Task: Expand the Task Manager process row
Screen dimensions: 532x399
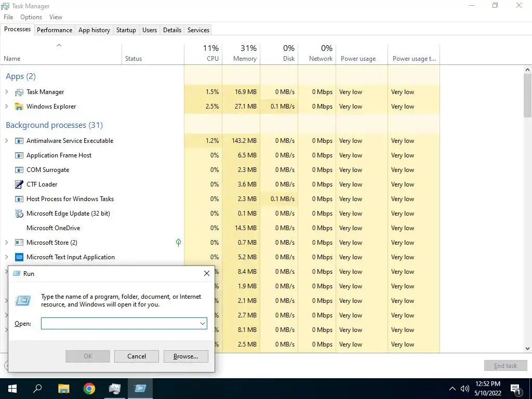Action: click(6, 92)
